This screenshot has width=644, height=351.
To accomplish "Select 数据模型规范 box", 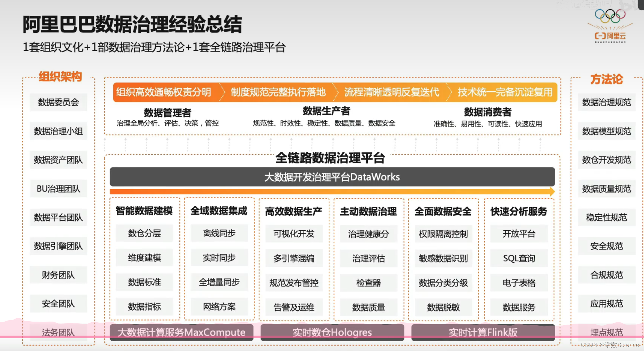I will pos(607,131).
